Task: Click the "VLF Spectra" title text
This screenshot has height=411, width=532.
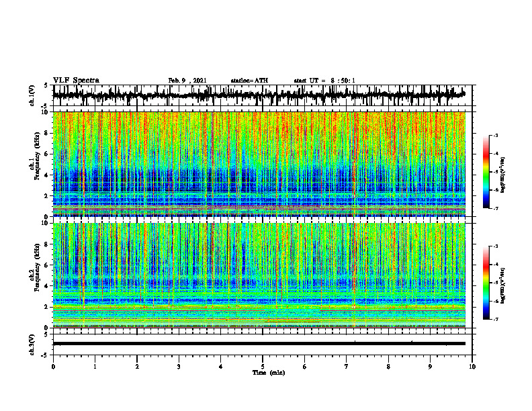Action: pos(76,81)
